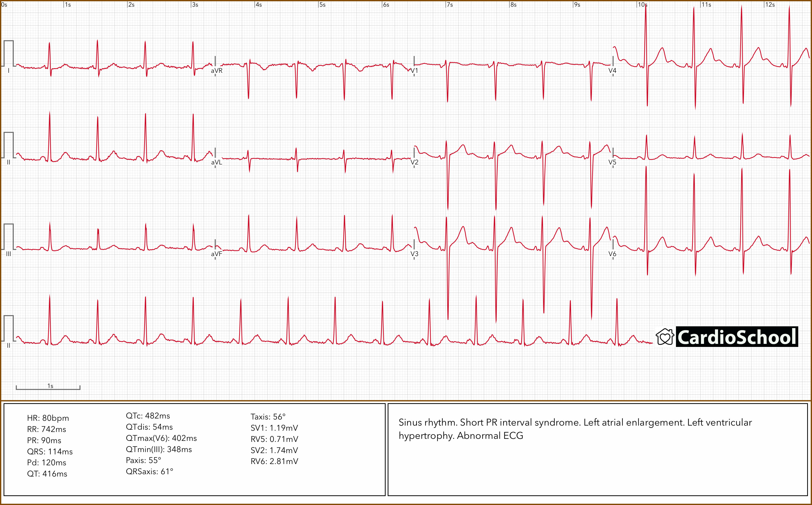Viewport: 812px width, 505px height.
Task: Select the 'RV5: 0.71mV' value
Action: pos(274,439)
